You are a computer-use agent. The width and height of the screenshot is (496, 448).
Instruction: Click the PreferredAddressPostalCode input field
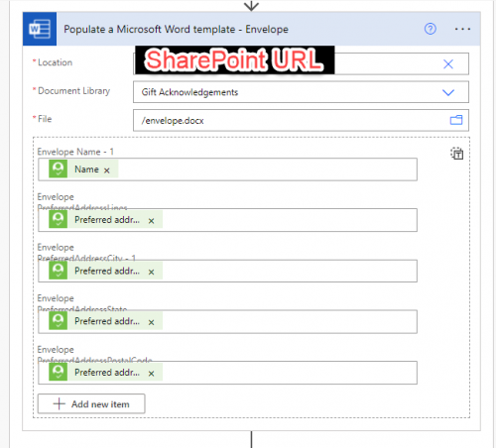pos(227,373)
